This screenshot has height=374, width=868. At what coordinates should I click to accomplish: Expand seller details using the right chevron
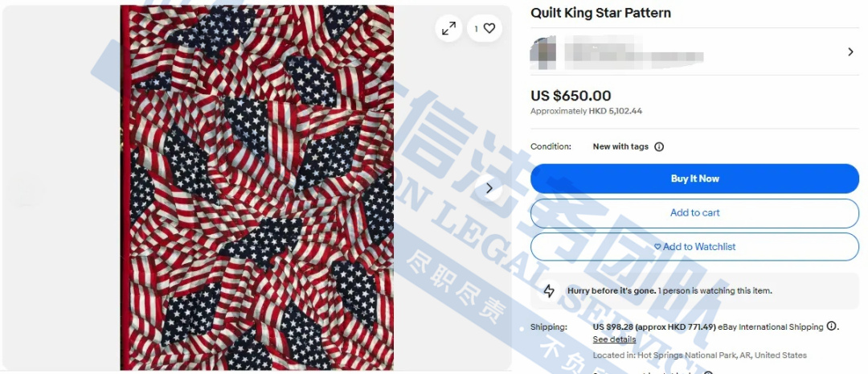coord(850,52)
